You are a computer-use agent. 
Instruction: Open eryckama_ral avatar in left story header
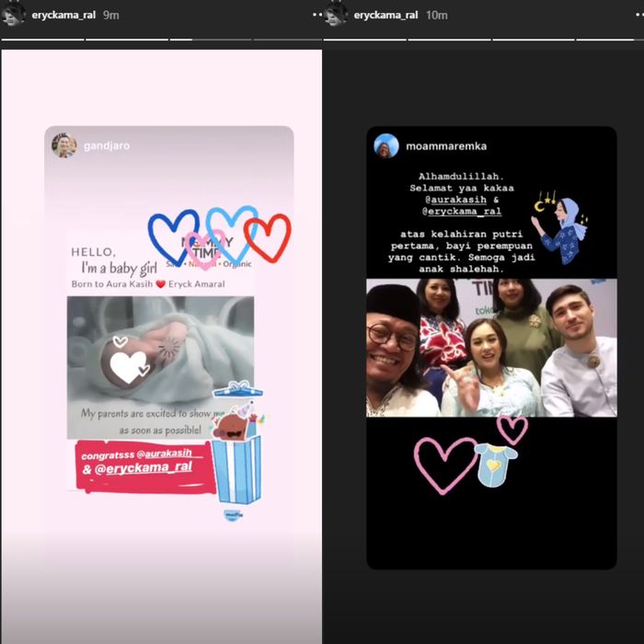pos(14,15)
